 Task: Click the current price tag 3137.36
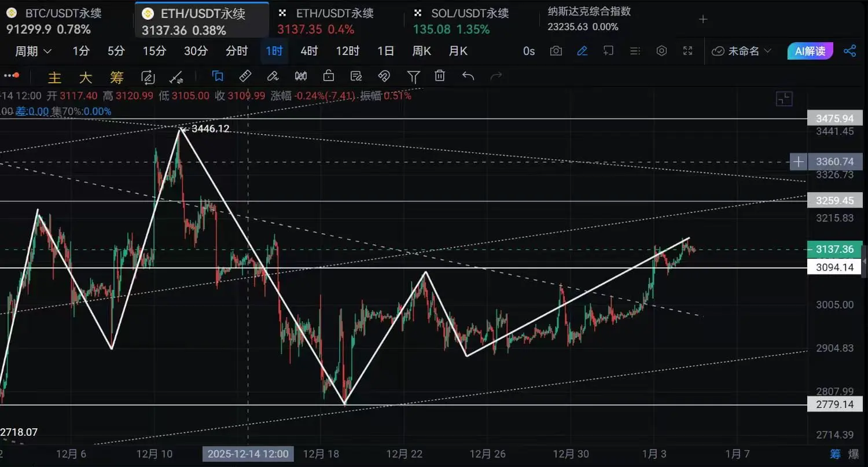(835, 249)
